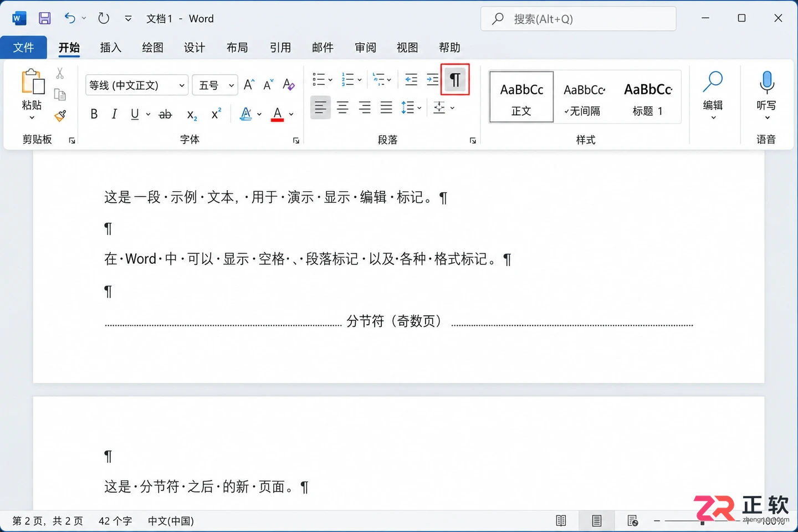Click the Cut scissors icon
The image size is (798, 532).
click(60, 73)
